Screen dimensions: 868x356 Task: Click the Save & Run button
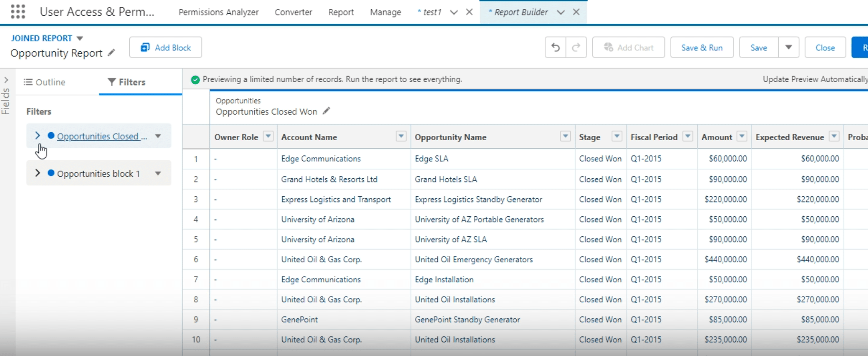click(702, 48)
